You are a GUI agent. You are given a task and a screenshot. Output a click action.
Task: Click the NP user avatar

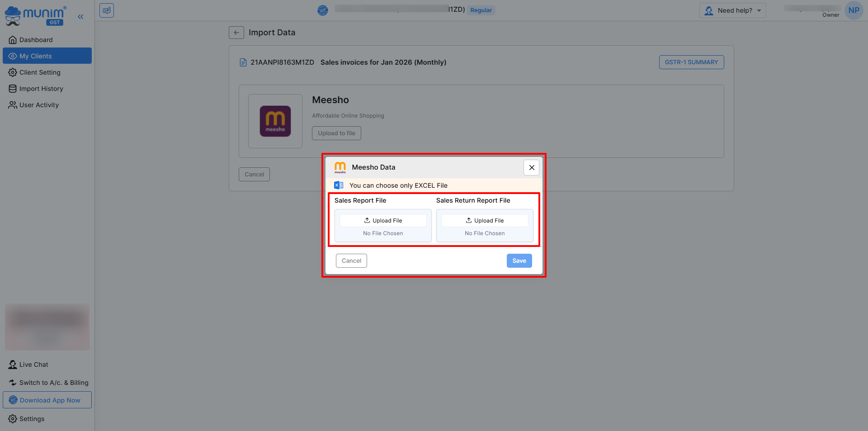click(x=853, y=10)
